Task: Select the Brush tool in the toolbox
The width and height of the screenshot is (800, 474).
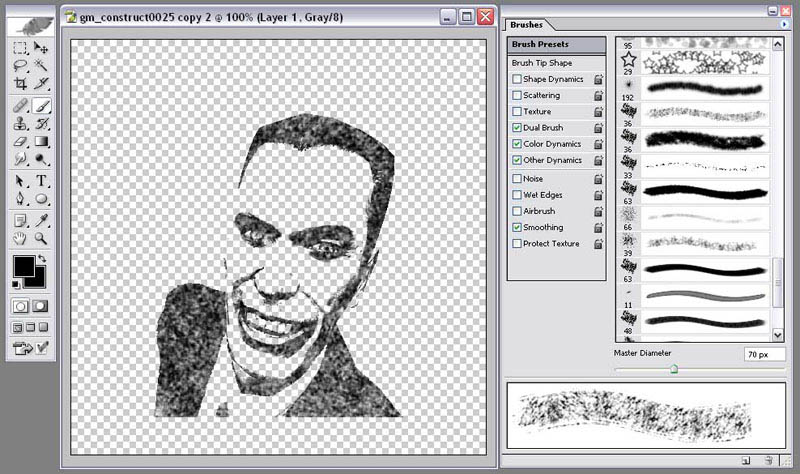Action: click(42, 104)
